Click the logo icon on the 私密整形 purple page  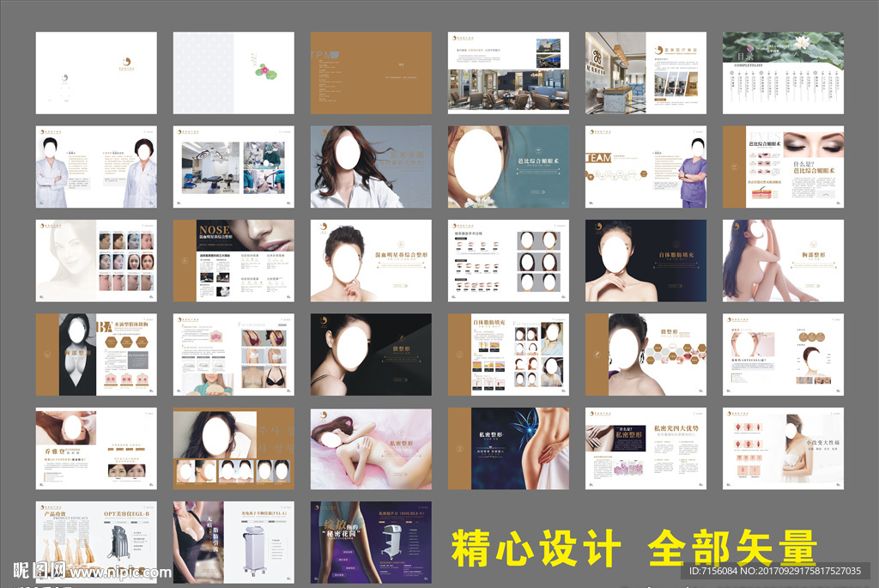[x=459, y=448]
